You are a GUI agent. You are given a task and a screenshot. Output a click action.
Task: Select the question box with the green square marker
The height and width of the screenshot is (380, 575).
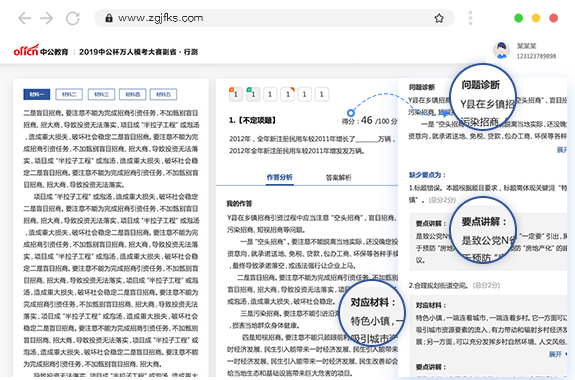pos(253,94)
